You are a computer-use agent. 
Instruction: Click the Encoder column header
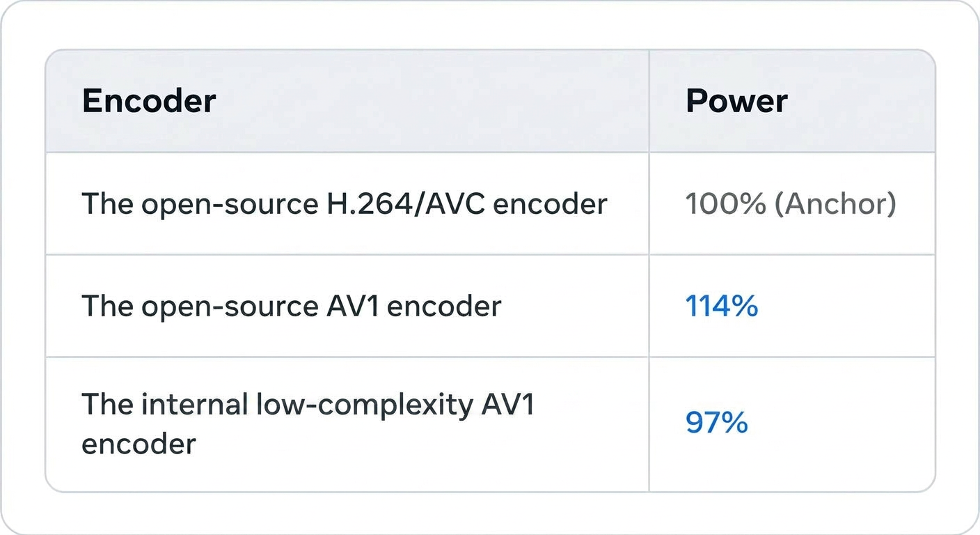click(149, 102)
